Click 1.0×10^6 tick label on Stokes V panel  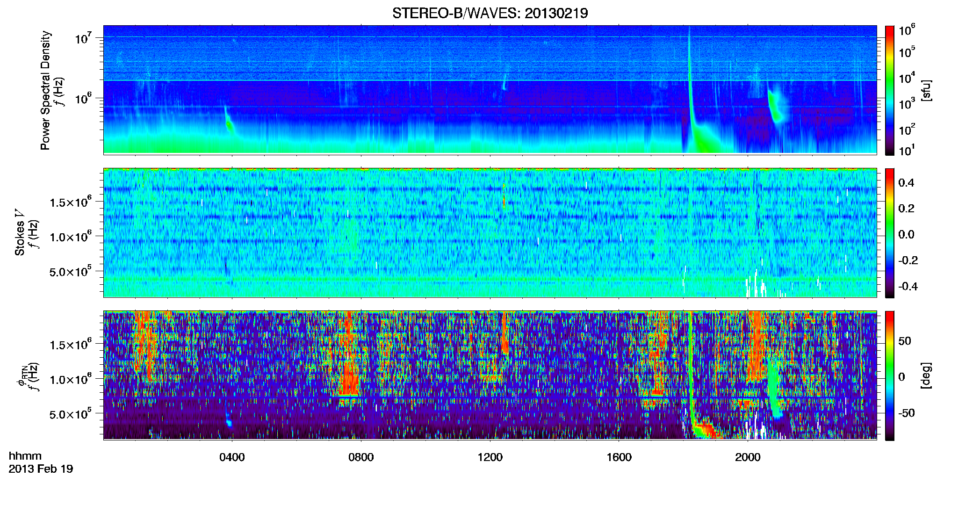(x=71, y=236)
